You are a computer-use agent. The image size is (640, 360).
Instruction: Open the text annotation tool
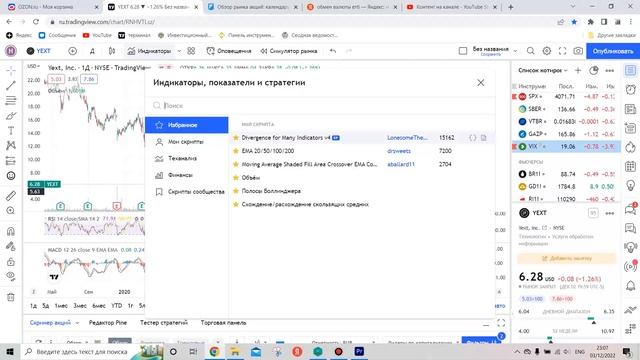coord(11,131)
